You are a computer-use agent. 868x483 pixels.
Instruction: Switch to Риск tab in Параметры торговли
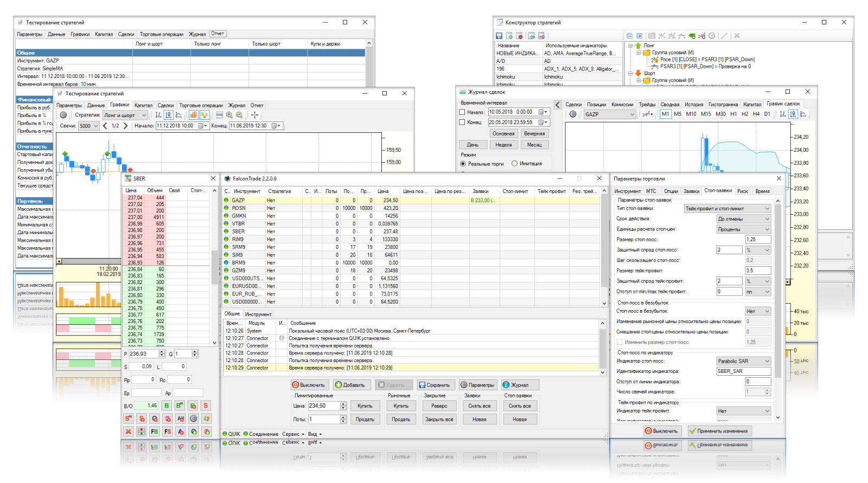click(743, 191)
